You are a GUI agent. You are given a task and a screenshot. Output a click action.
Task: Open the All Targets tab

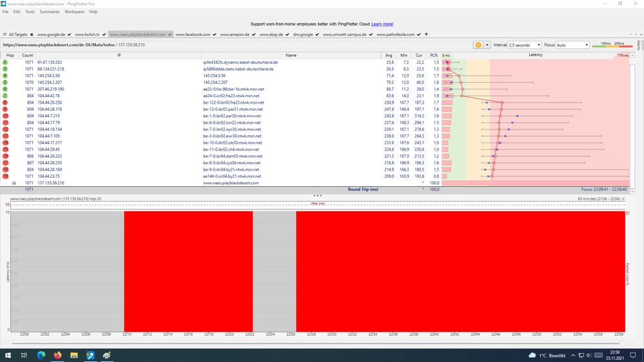[x=17, y=35]
